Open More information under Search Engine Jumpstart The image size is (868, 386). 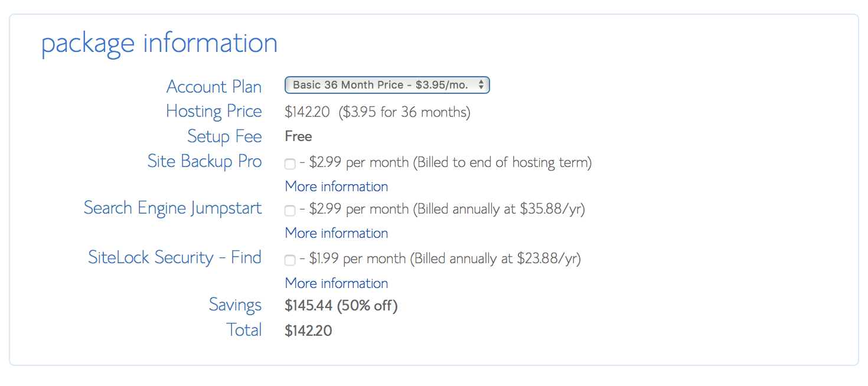coord(337,233)
